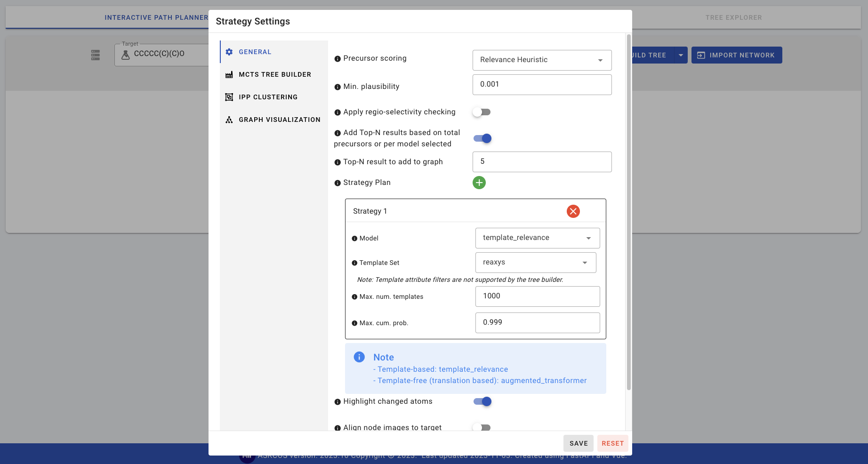Viewport: 868px width, 464px height.
Task: Disable Highlight changed atoms toggle
Action: coord(482,401)
